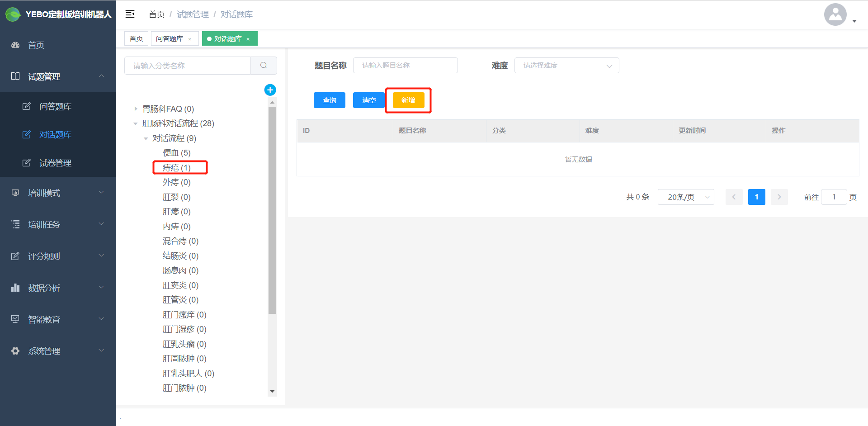
Task: Open the 20条/页 page size dropdown
Action: pyautogui.click(x=686, y=197)
